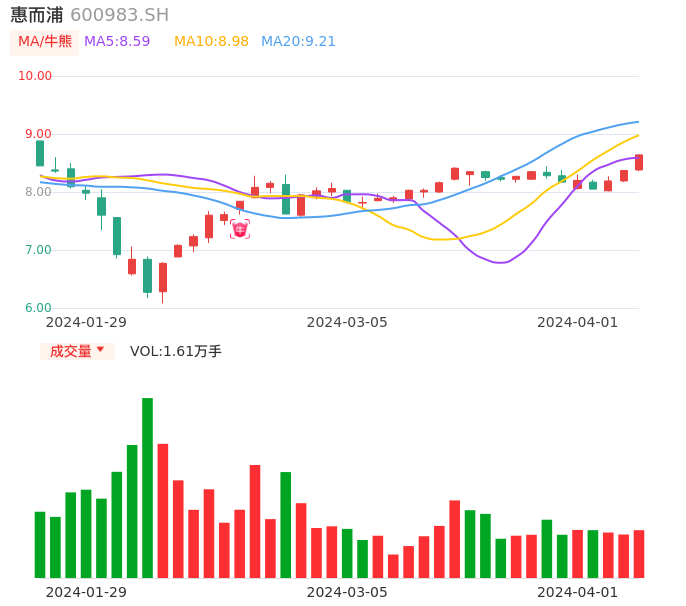Click the 2024-03-05 date label under price chart
The height and width of the screenshot is (606, 686).
[x=347, y=322]
